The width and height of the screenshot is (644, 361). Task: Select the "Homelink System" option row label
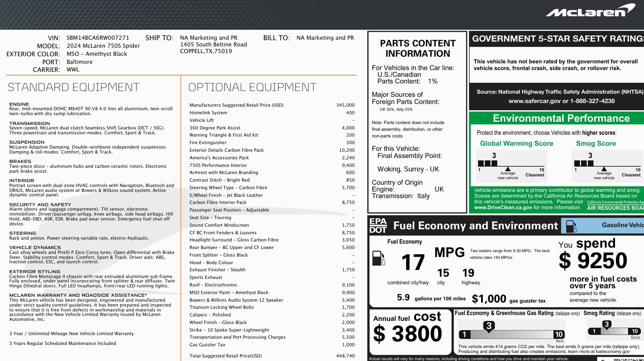[x=208, y=113]
